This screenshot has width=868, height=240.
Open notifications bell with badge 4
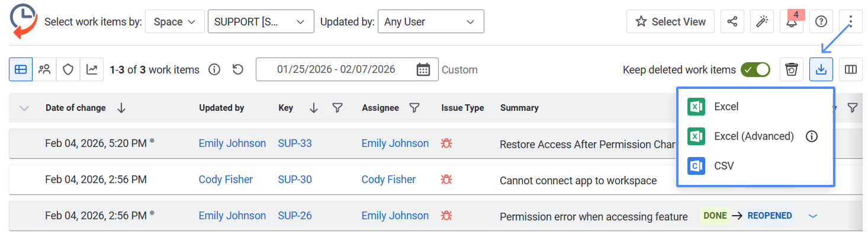(x=792, y=22)
